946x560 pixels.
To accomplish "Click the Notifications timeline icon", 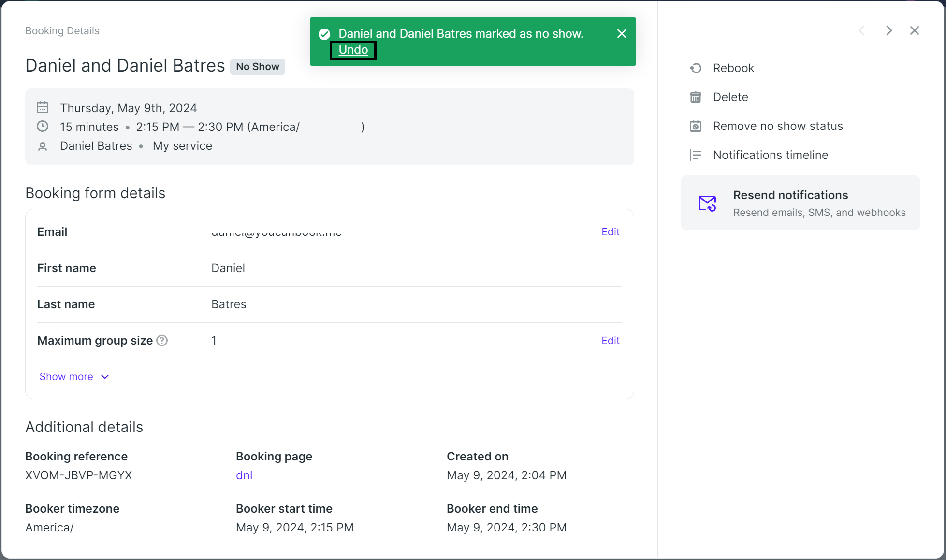I will point(696,155).
